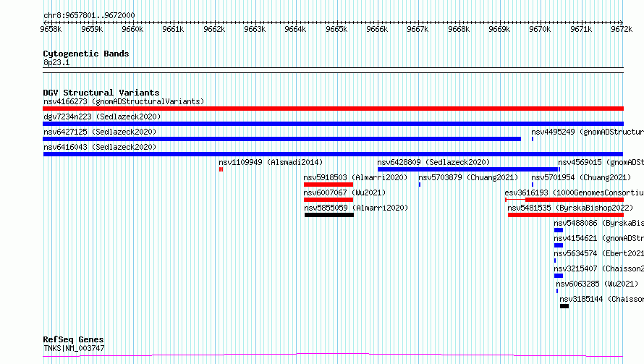
Task: Open the nsv5703879 (Chuang2021) label
Action: [x=468, y=177]
